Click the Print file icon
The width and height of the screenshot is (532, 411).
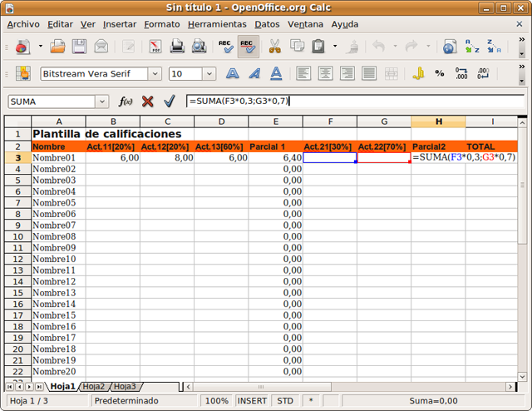tap(177, 47)
